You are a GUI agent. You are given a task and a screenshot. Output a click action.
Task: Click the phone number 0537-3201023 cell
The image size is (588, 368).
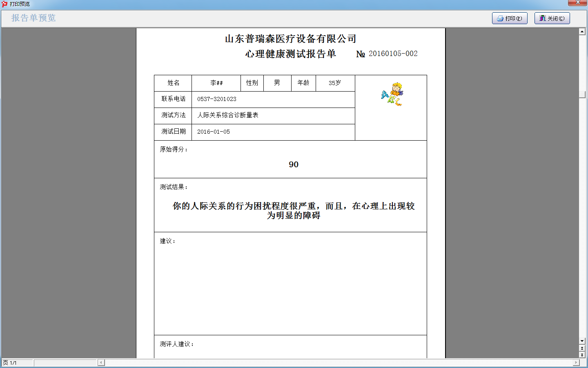[x=217, y=99]
